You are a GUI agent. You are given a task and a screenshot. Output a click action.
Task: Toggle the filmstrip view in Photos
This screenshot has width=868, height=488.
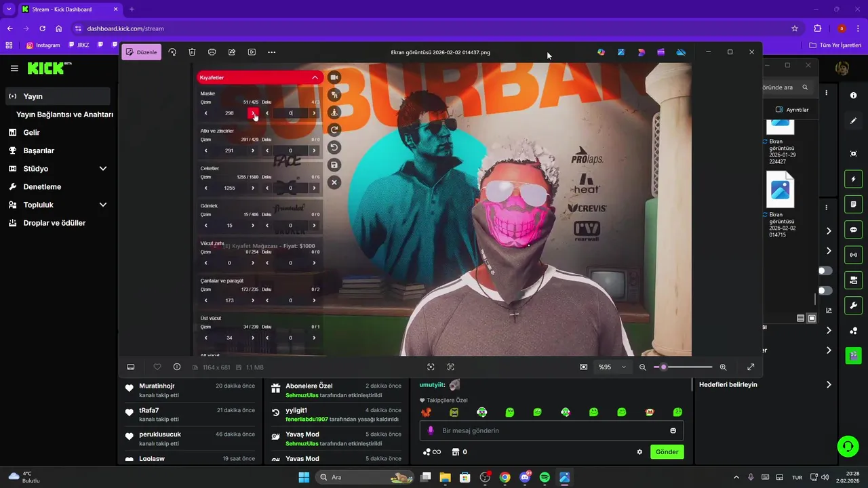131,367
